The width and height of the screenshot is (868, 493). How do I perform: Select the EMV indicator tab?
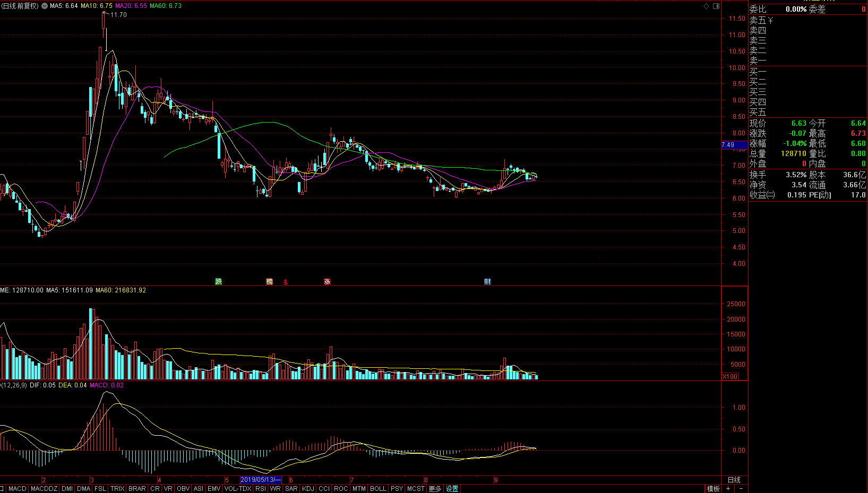pos(214,489)
